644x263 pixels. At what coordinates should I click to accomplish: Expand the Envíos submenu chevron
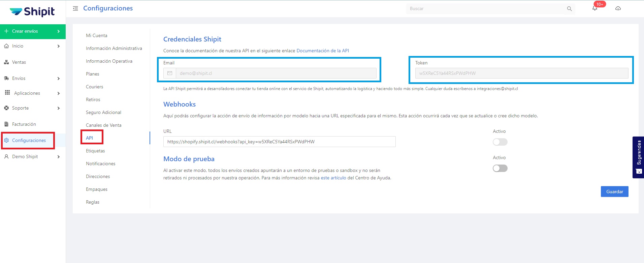59,79
